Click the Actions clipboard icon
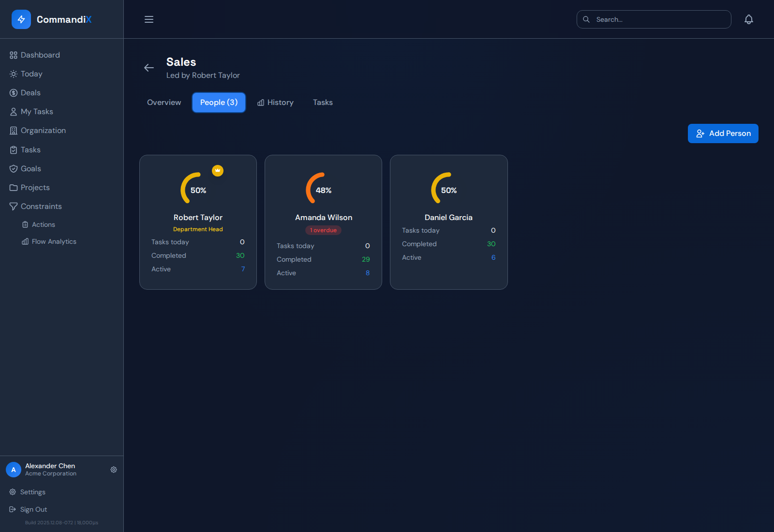 (x=25, y=224)
